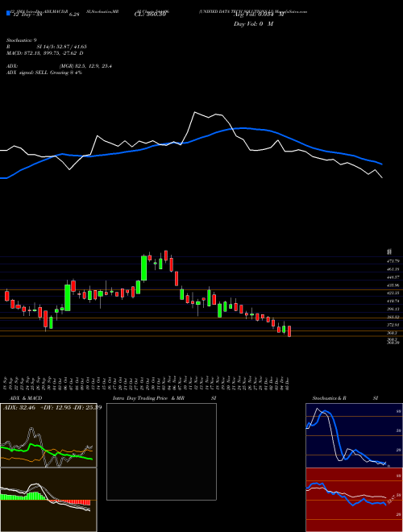Open the MACD histogram panel with green-red bars

tap(48, 500)
